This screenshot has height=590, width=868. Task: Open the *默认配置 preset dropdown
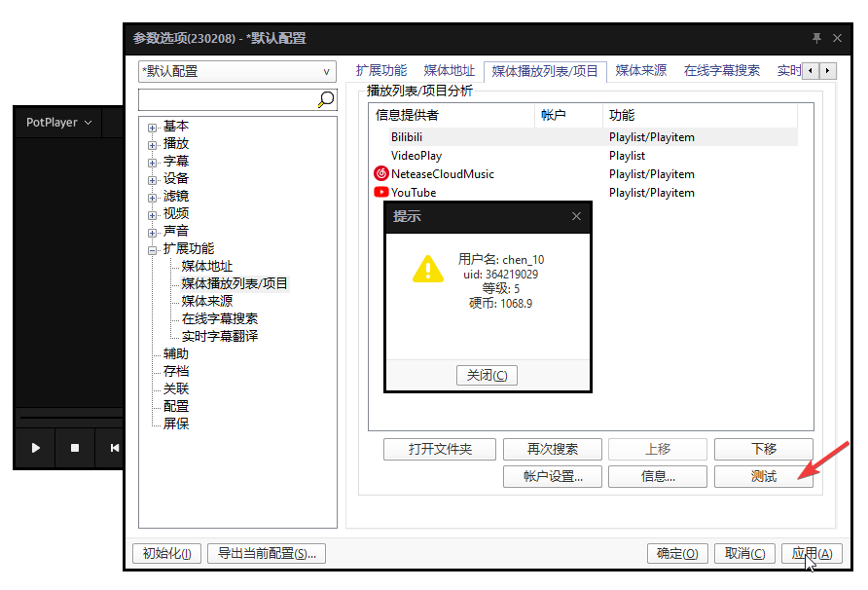(326, 70)
